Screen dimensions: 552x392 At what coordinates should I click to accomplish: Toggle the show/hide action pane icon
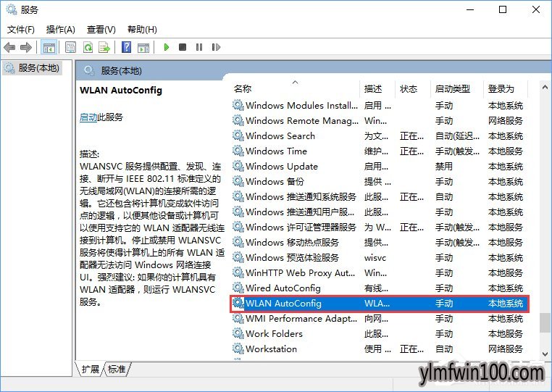(143, 47)
